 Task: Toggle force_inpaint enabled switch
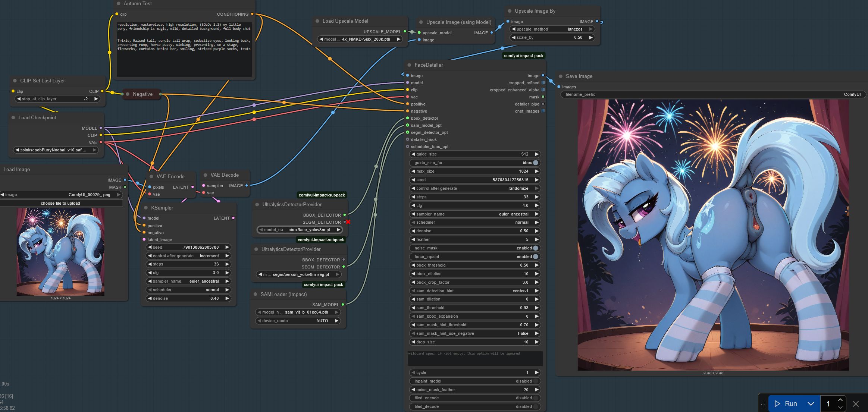tap(536, 257)
